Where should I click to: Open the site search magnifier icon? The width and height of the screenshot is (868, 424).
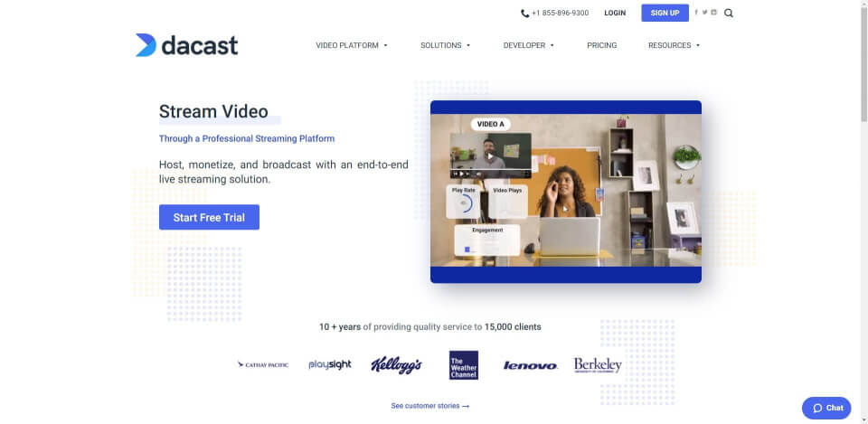729,14
